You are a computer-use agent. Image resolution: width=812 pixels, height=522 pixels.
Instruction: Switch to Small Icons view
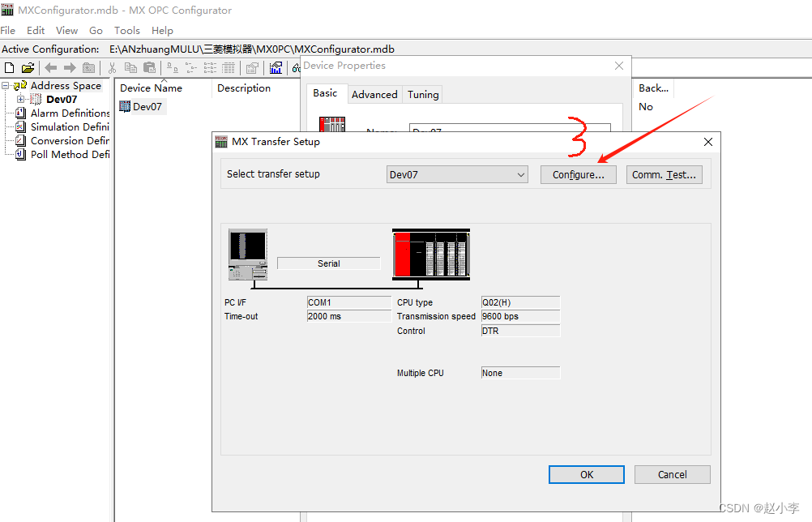pyautogui.click(x=191, y=68)
